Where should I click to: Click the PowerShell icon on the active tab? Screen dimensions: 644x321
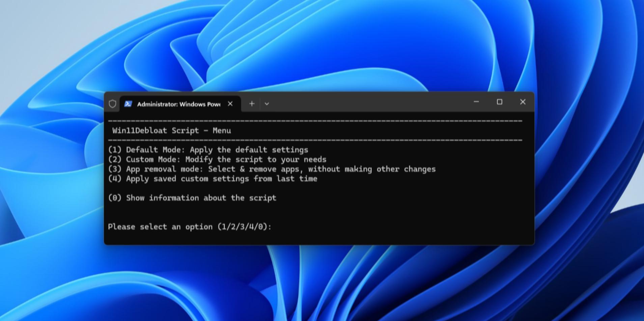pos(128,104)
